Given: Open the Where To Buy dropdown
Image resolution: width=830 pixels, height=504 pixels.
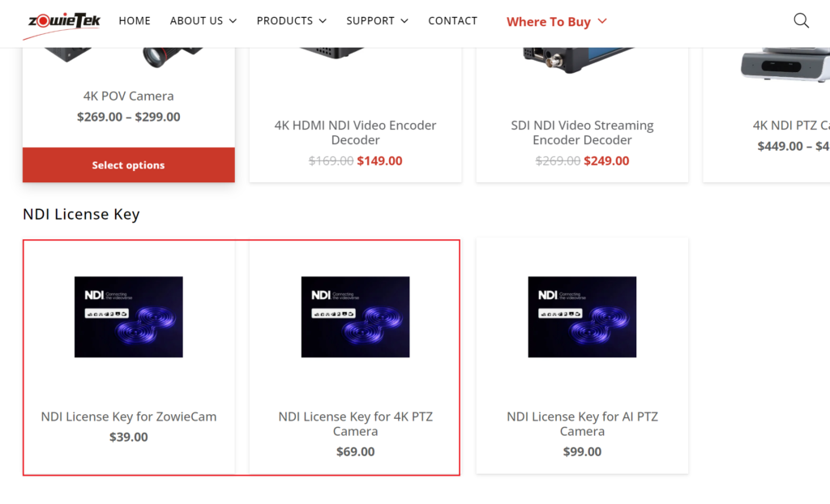Looking at the screenshot, I should [x=556, y=22].
